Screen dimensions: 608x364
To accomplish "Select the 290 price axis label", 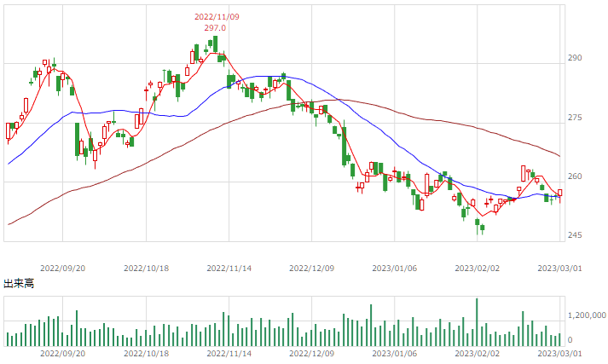I will (575, 58).
